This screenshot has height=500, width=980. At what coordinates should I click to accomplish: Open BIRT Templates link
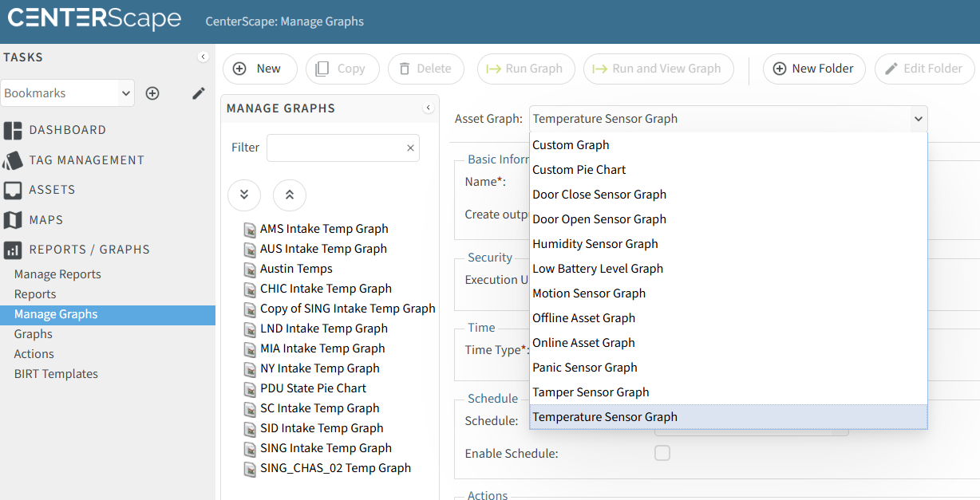(56, 374)
